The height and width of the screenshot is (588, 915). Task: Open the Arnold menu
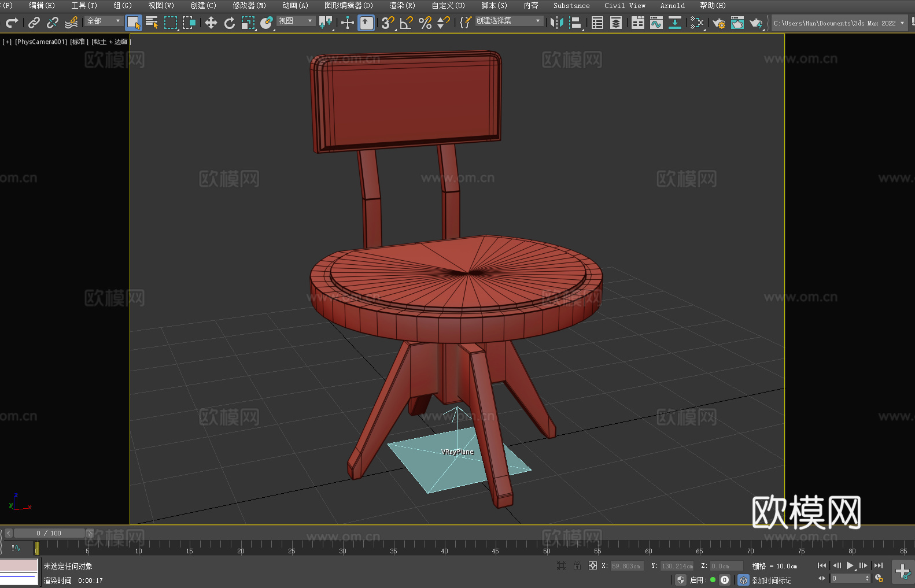(x=673, y=5)
